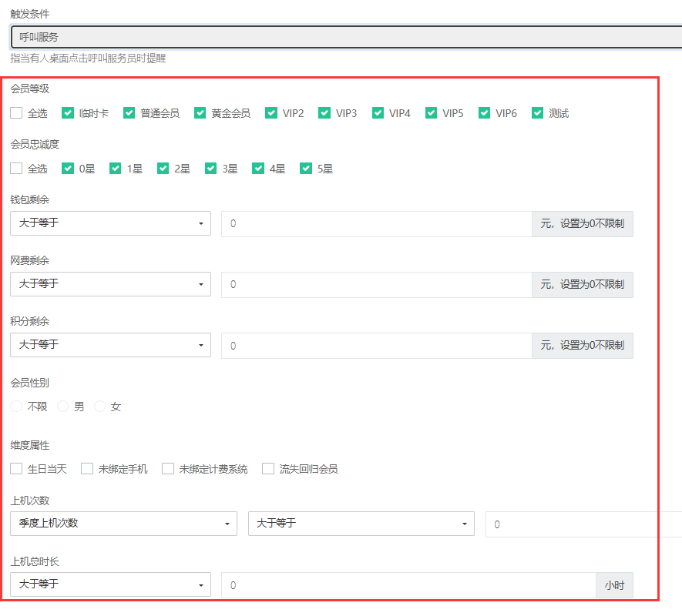Open the 上机总时长 comparison dropdown
682x616 pixels.
(x=110, y=584)
